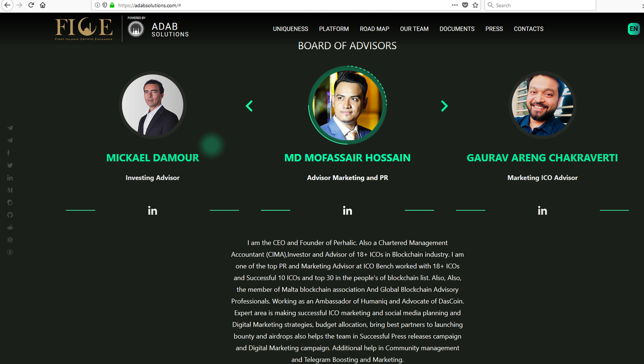The width and height of the screenshot is (644, 364).
Task: Open the OUR TEAM menu item
Action: coord(414,29)
